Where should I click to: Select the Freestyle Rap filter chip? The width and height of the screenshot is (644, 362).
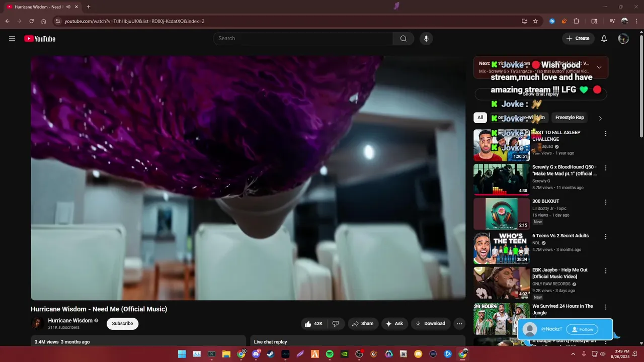pyautogui.click(x=570, y=118)
